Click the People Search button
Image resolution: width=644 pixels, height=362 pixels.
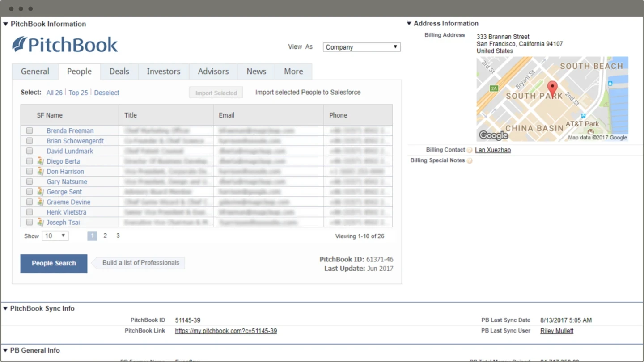click(54, 263)
